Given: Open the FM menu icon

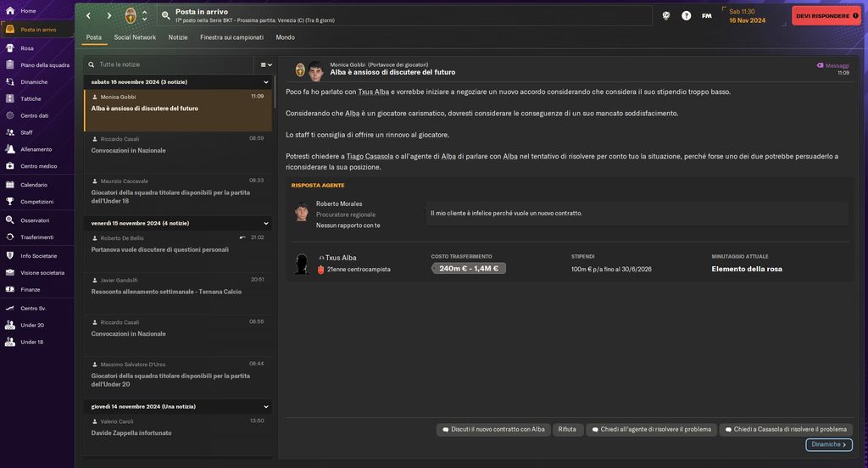Looking at the screenshot, I should (x=706, y=15).
